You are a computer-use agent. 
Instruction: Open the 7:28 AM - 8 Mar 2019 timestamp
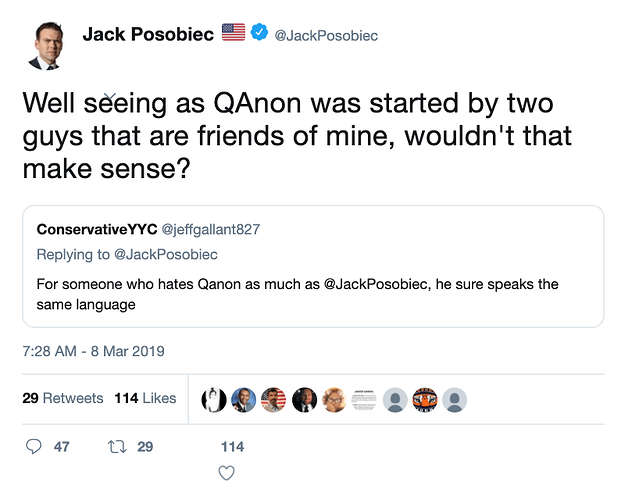click(x=93, y=351)
